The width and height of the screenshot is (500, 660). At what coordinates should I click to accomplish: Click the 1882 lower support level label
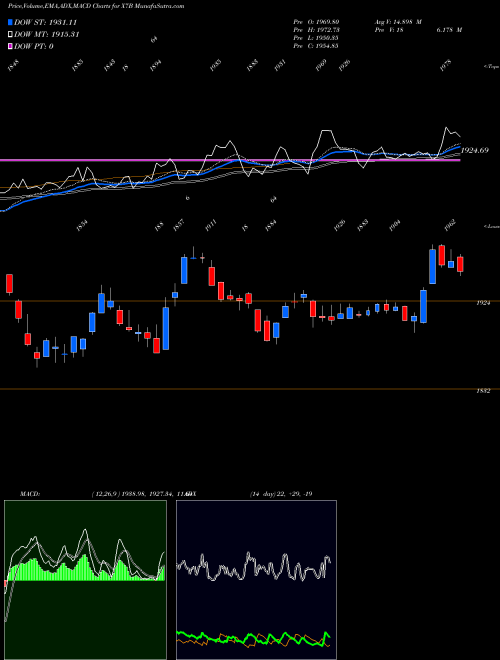tap(483, 391)
